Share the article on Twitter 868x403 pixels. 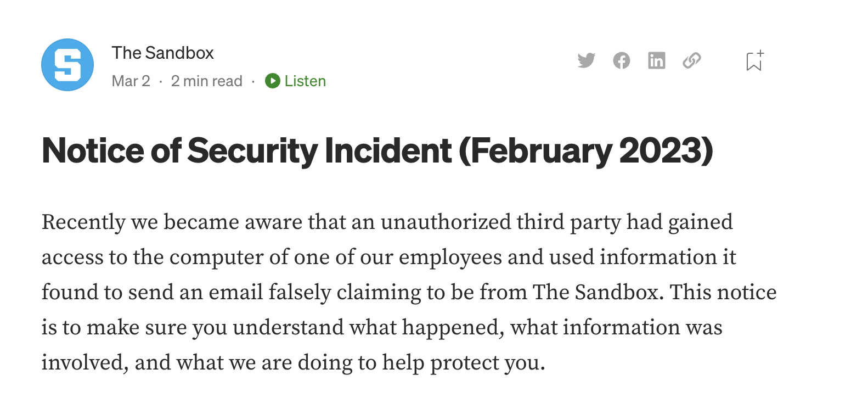tap(587, 60)
